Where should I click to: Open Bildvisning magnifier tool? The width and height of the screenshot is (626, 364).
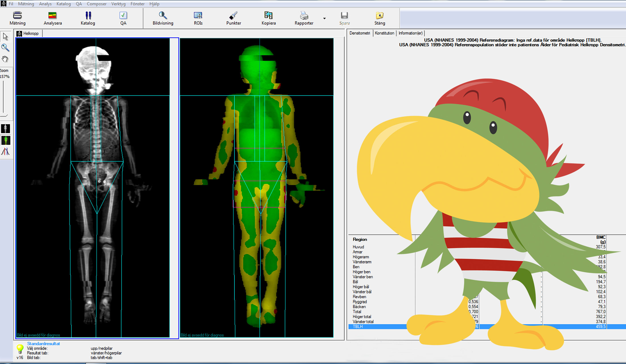point(163,15)
